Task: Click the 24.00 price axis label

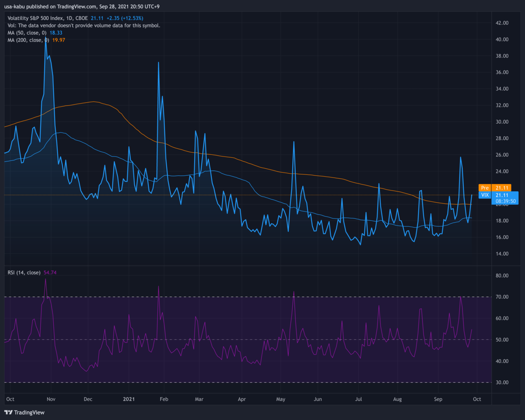Action: click(502, 171)
